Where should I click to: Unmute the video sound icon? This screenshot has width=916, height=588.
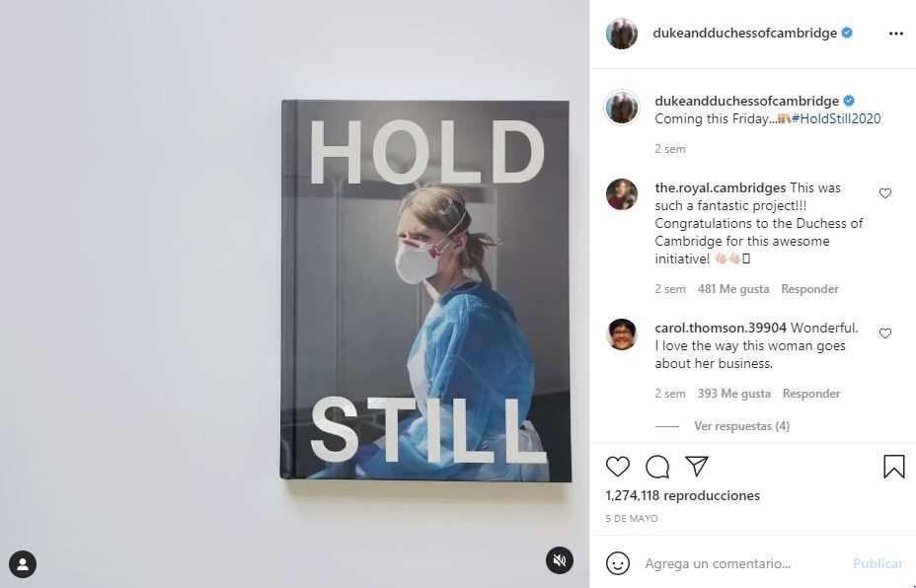tap(560, 560)
